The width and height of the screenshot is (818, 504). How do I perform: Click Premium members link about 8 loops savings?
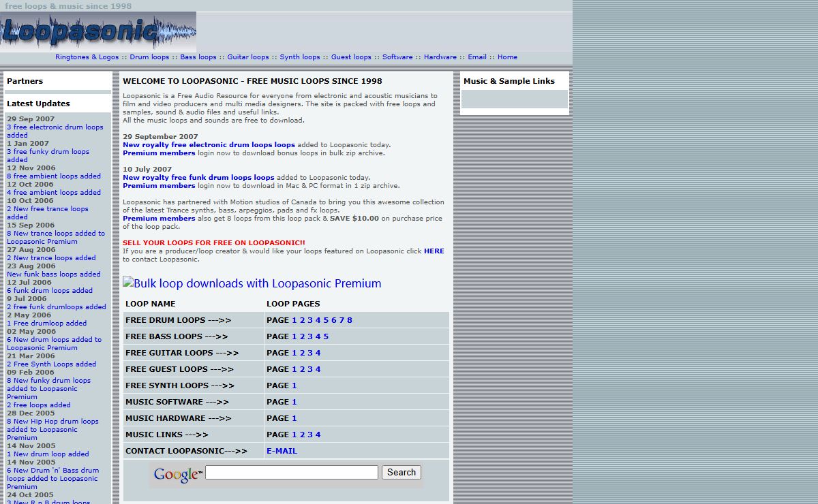159,219
